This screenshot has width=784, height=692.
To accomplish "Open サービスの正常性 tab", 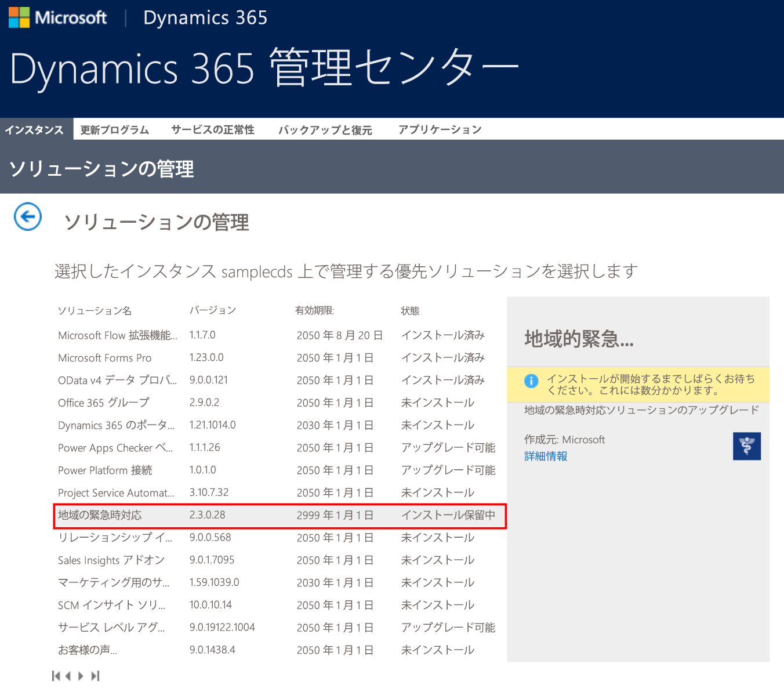I will [213, 130].
